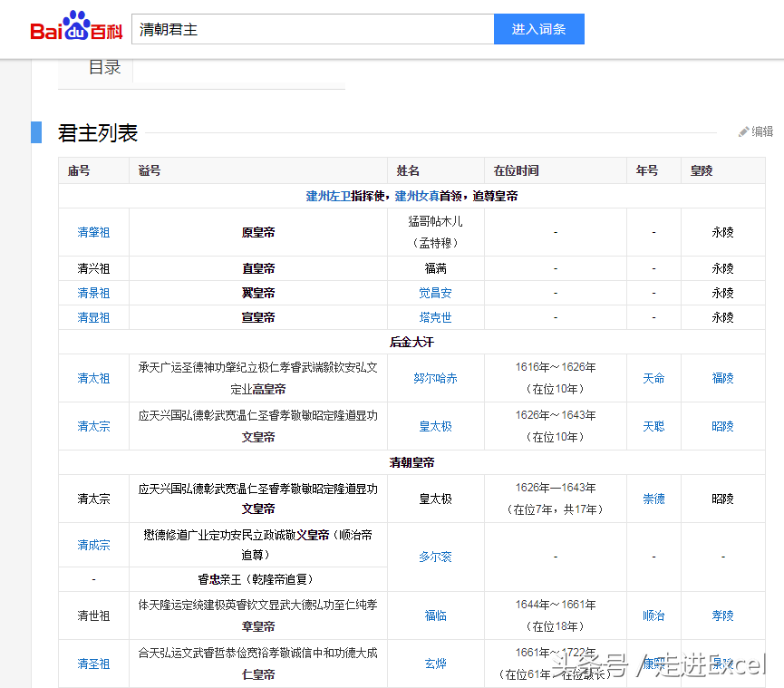
Task: Open the 清太宗 link in the 天聪 row
Action: coord(93,427)
